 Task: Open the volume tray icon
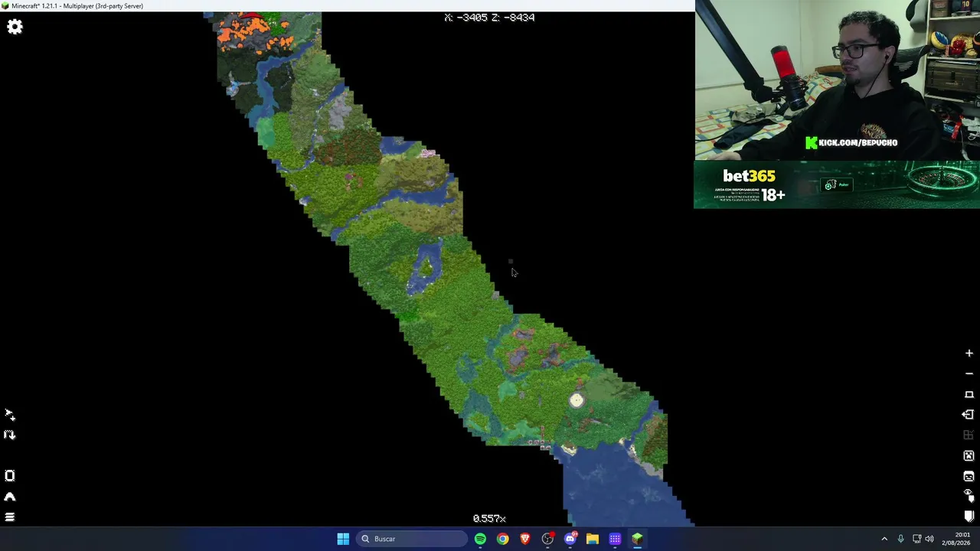point(929,539)
